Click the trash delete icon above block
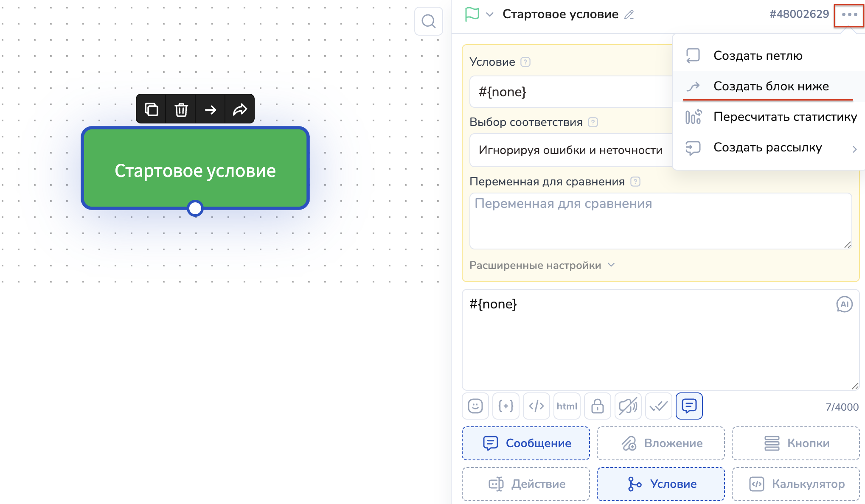 [x=181, y=109]
